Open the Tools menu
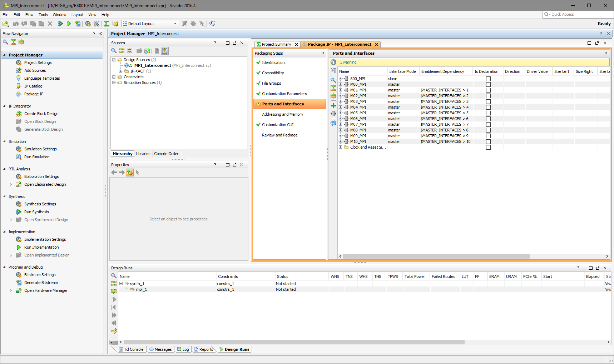The height and width of the screenshot is (364, 614). coord(43,15)
